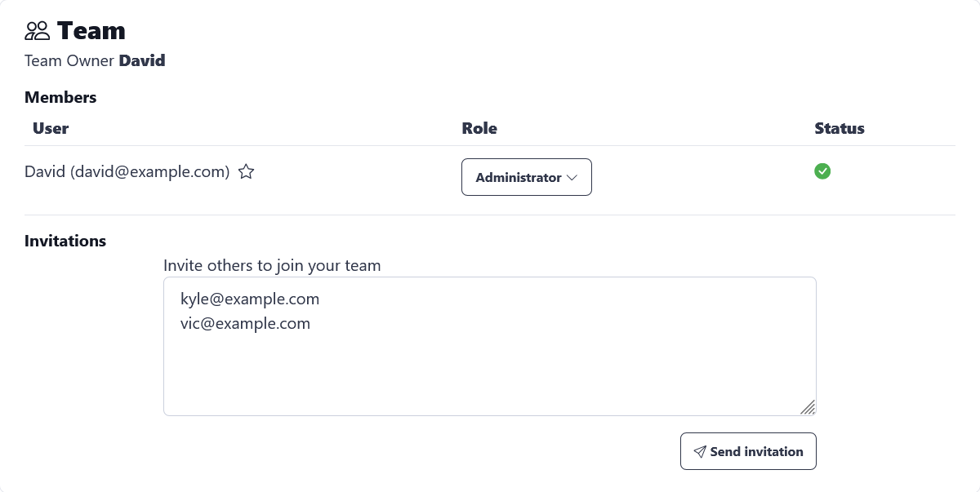Screen dimensions: 980x492
Task: Click the textarea resize handle corner
Action: tap(808, 407)
